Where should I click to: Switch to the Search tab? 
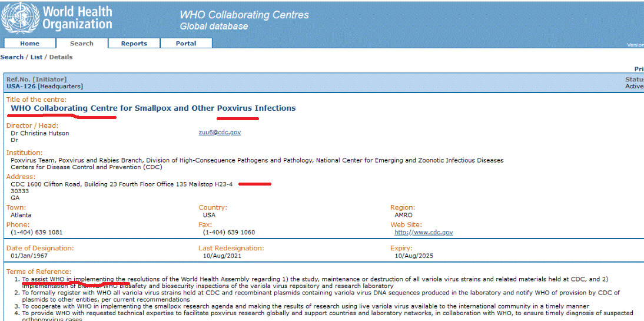point(82,44)
